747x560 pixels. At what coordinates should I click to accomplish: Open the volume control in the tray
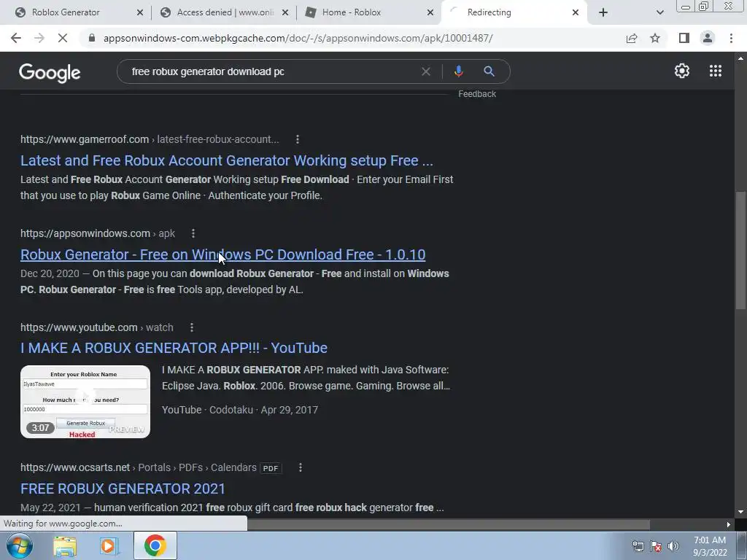click(x=673, y=546)
